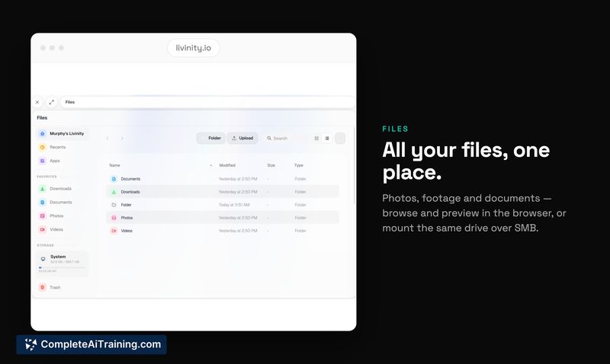The height and width of the screenshot is (364, 610).
Task: Expand the Files window fullscreen
Action: (51, 102)
